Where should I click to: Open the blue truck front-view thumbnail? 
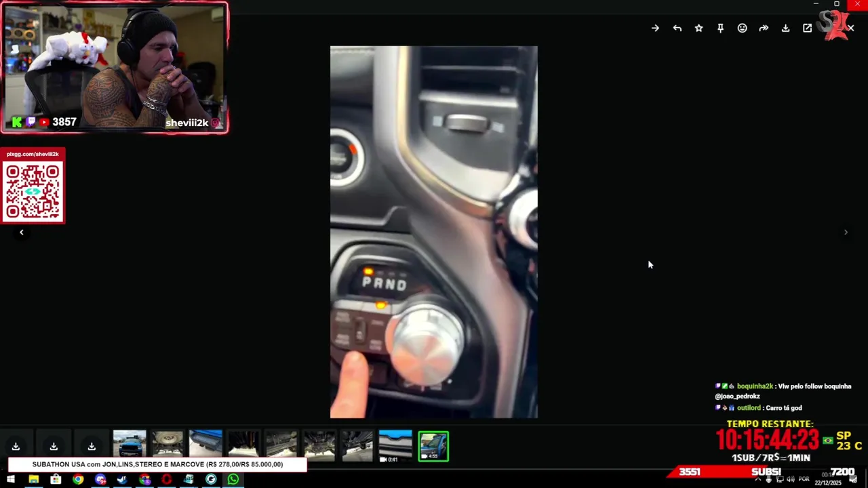pos(130,446)
